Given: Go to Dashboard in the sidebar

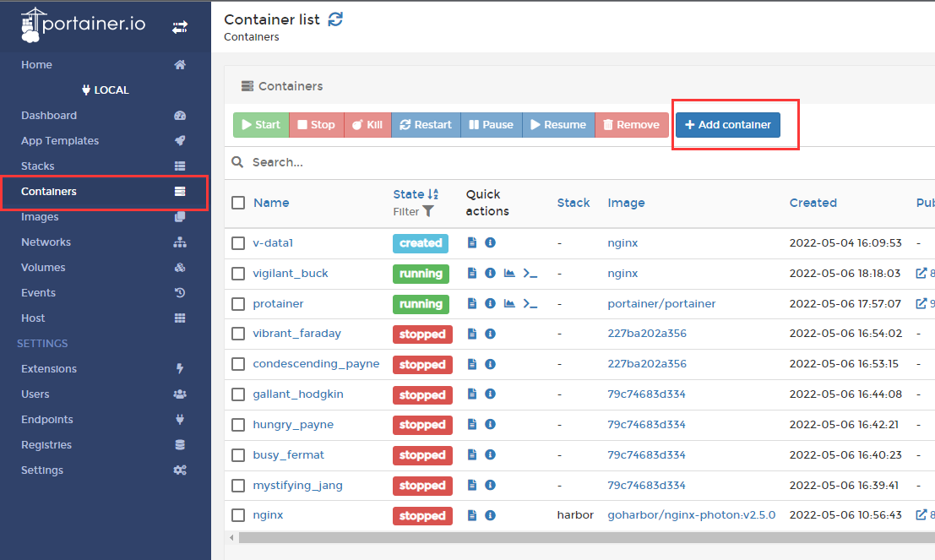Looking at the screenshot, I should (105, 115).
